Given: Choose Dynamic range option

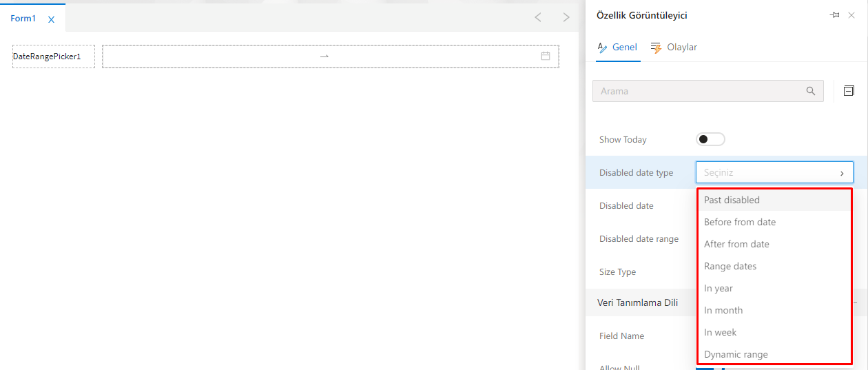Looking at the screenshot, I should point(736,354).
